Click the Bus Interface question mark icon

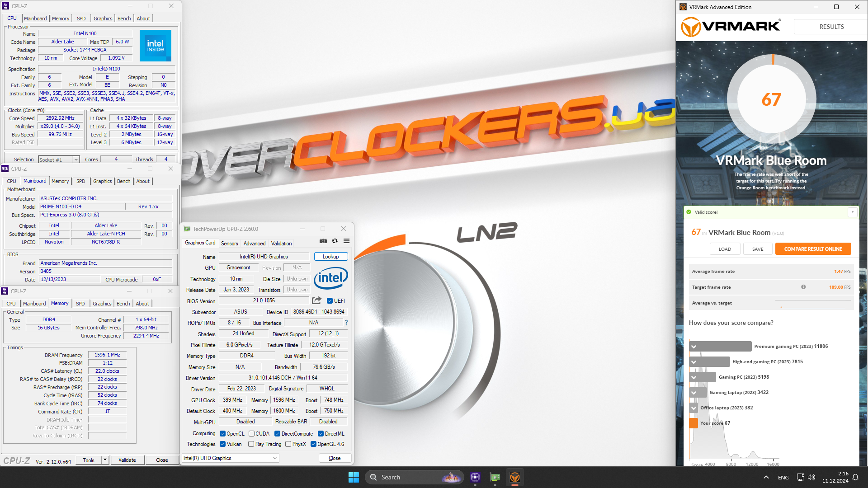[x=346, y=323]
